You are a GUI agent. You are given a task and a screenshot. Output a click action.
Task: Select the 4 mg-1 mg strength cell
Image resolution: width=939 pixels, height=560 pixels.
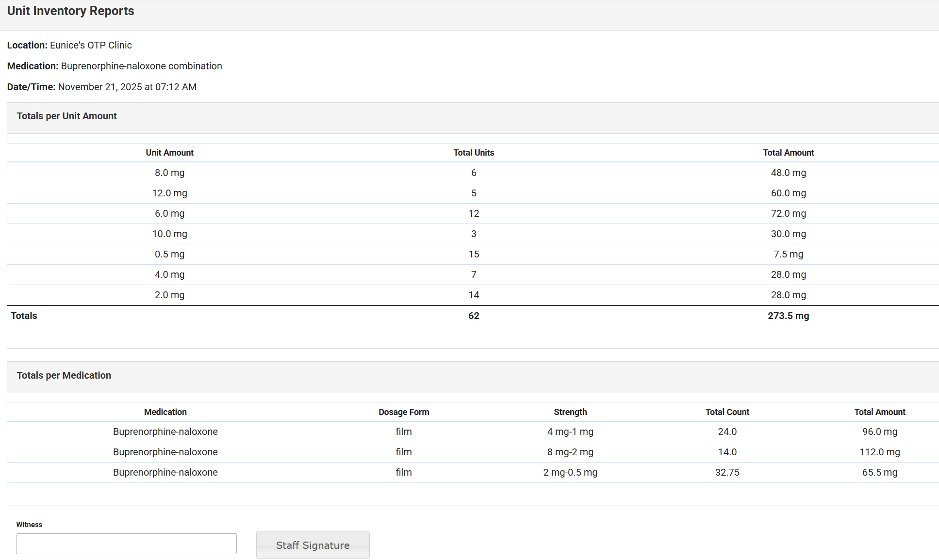click(570, 432)
